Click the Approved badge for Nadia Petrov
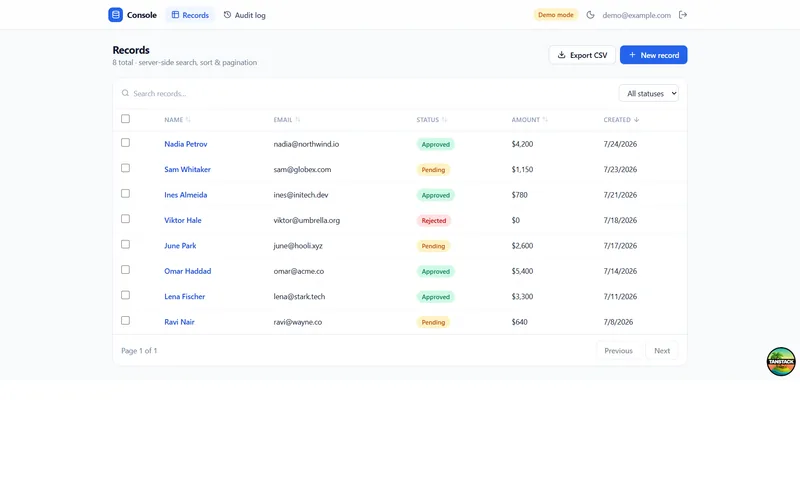This screenshot has height=500, width=800. [x=436, y=144]
